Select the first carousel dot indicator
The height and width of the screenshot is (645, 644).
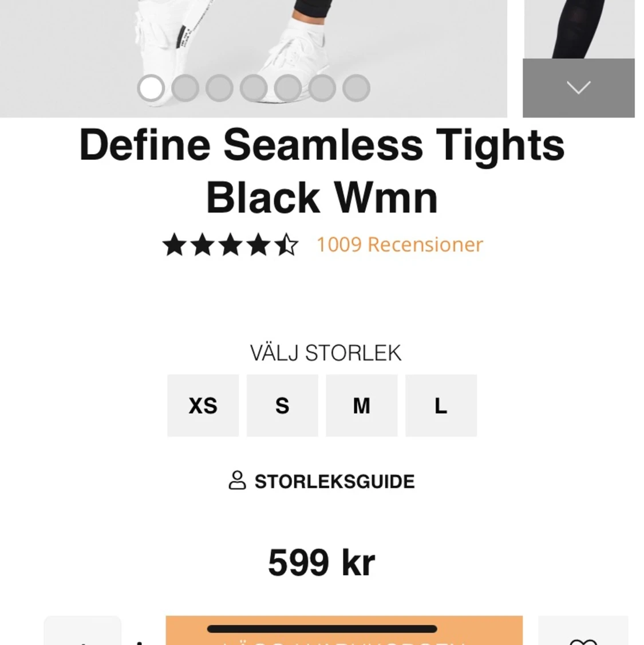point(151,88)
